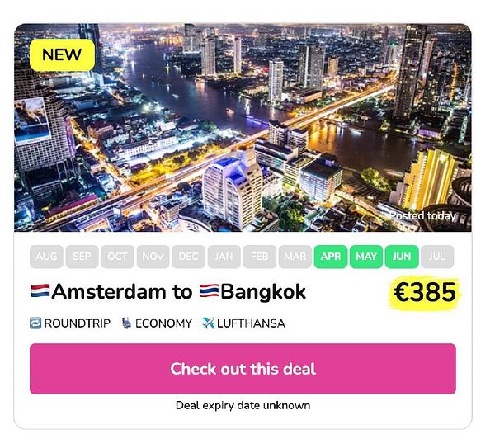Click the Deal expiry date unknown text
495x448 pixels.
(x=243, y=405)
